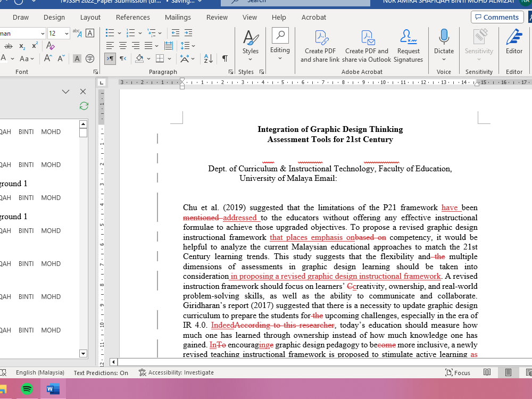Click the Sort A to Z icon
This screenshot has width=532, height=399.
(x=209, y=59)
